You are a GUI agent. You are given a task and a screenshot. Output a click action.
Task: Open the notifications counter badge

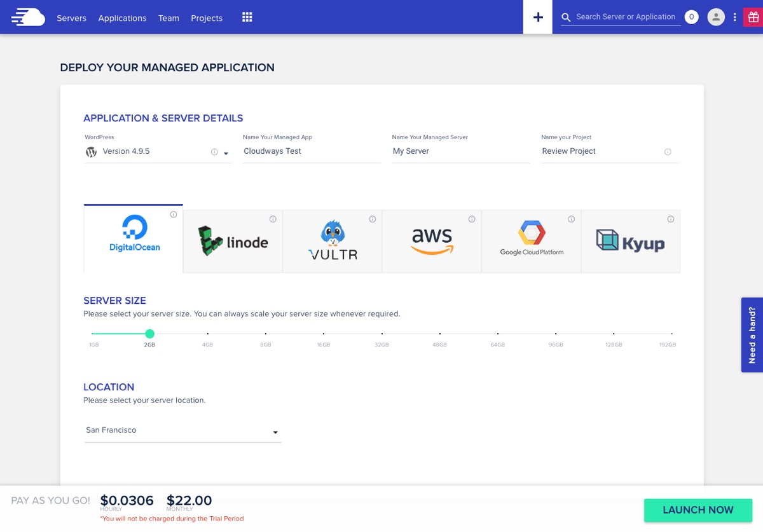point(691,17)
